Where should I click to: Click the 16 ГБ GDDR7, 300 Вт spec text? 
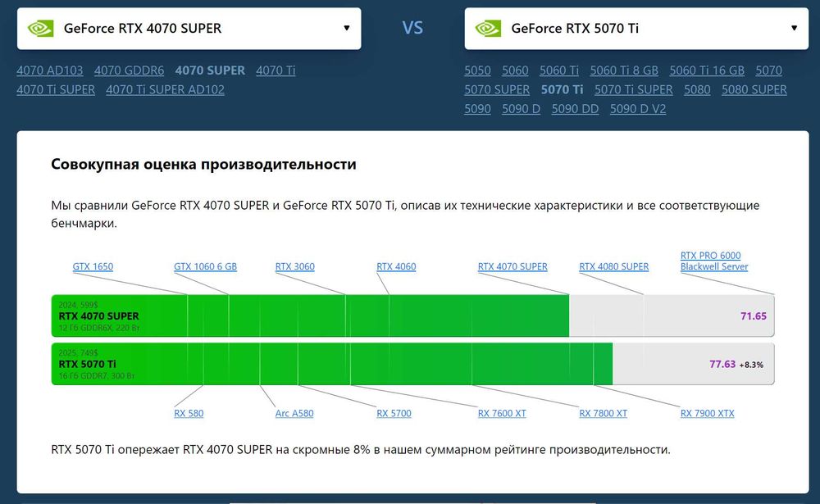[x=97, y=376]
